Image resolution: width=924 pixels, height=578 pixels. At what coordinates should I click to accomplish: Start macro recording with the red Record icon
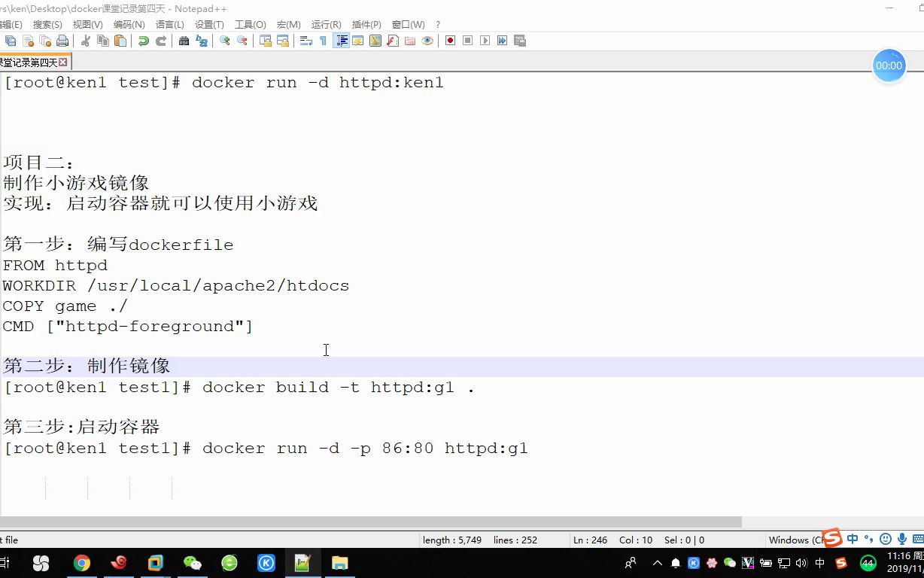[x=451, y=41]
